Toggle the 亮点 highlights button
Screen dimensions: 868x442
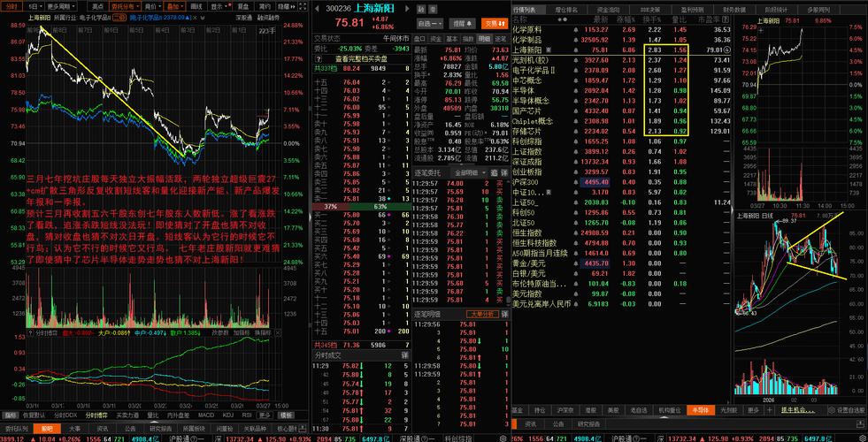coord(98,7)
